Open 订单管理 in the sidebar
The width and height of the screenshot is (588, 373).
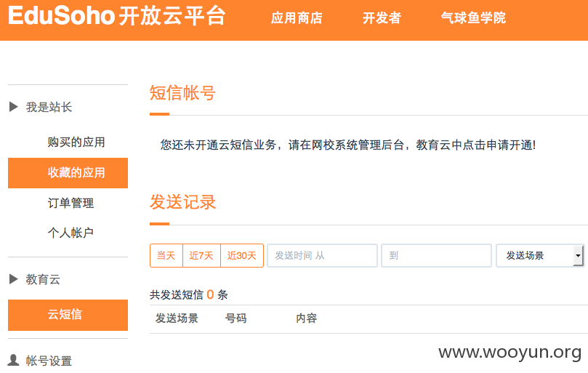71,203
